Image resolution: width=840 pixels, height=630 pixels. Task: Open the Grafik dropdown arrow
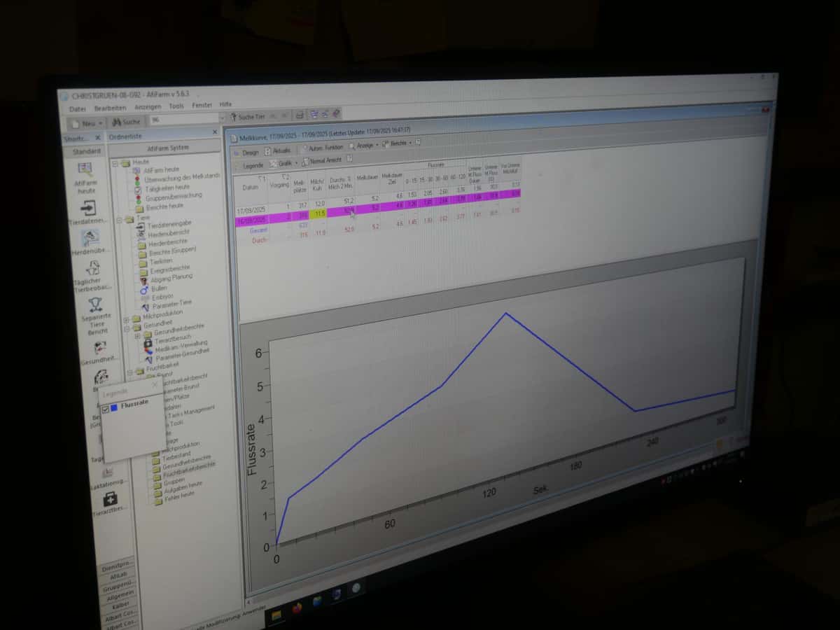tap(296, 162)
